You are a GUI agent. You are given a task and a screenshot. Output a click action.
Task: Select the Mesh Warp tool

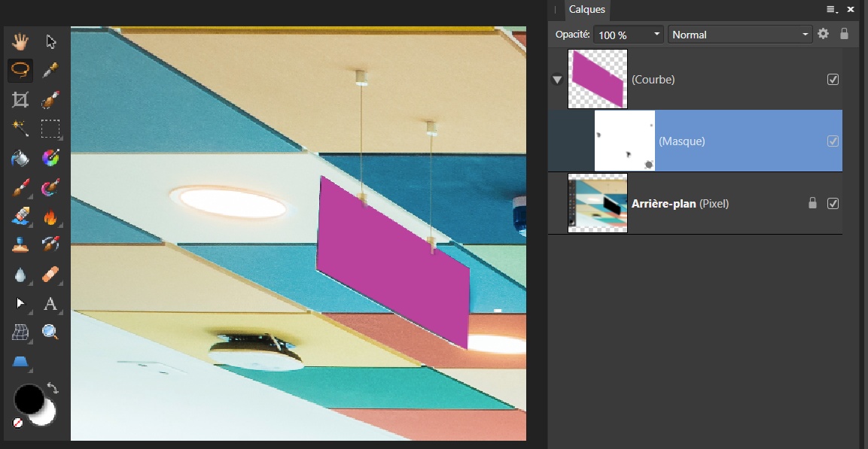[20, 332]
